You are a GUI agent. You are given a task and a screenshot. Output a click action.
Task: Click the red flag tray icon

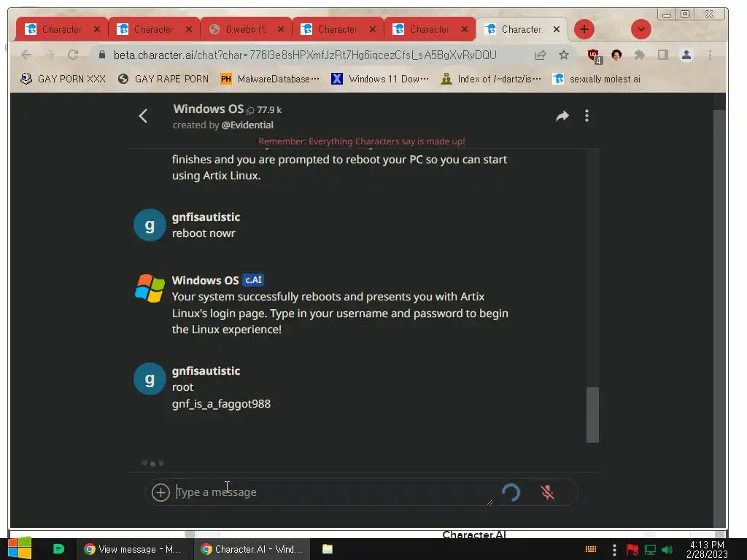coord(632,550)
